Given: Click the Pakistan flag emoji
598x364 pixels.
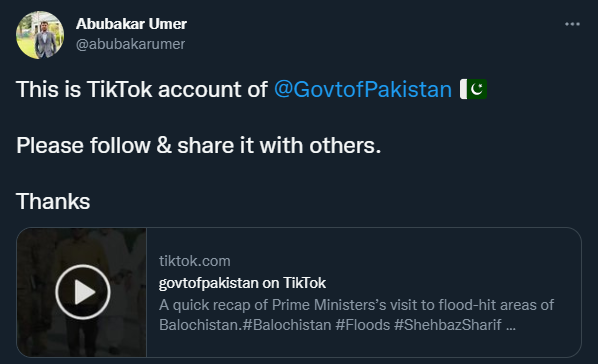Looking at the screenshot, I should [x=473, y=89].
